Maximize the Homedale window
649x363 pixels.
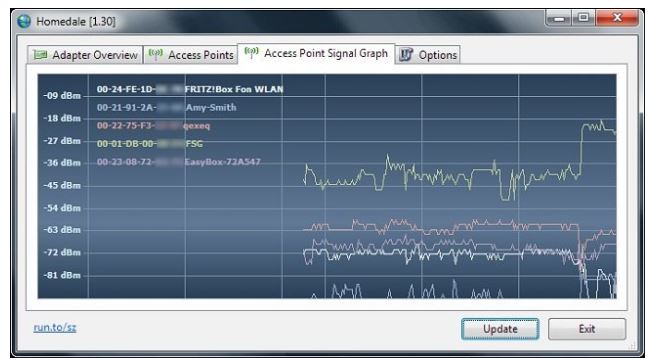click(x=584, y=18)
